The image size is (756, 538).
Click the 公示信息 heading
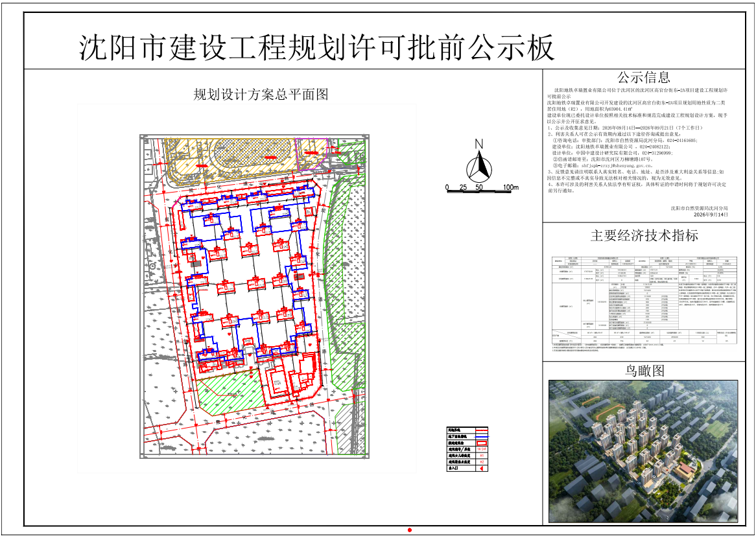644,77
